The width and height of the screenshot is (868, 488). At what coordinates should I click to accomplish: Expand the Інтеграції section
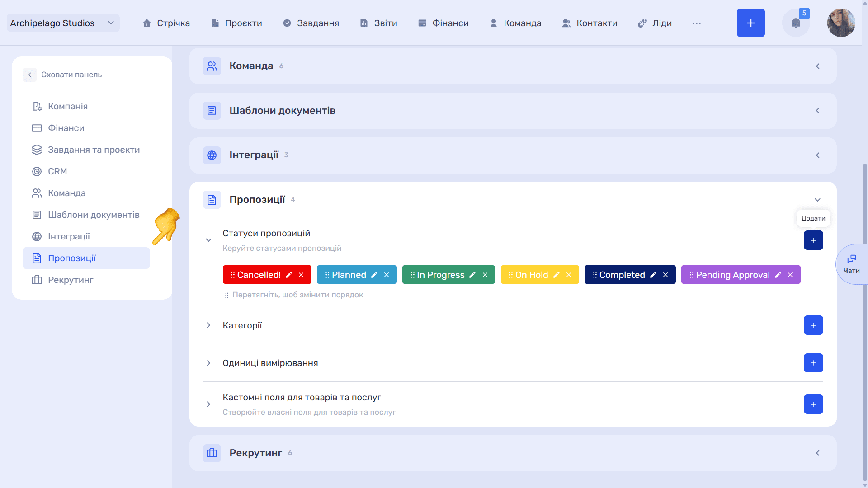[817, 155]
